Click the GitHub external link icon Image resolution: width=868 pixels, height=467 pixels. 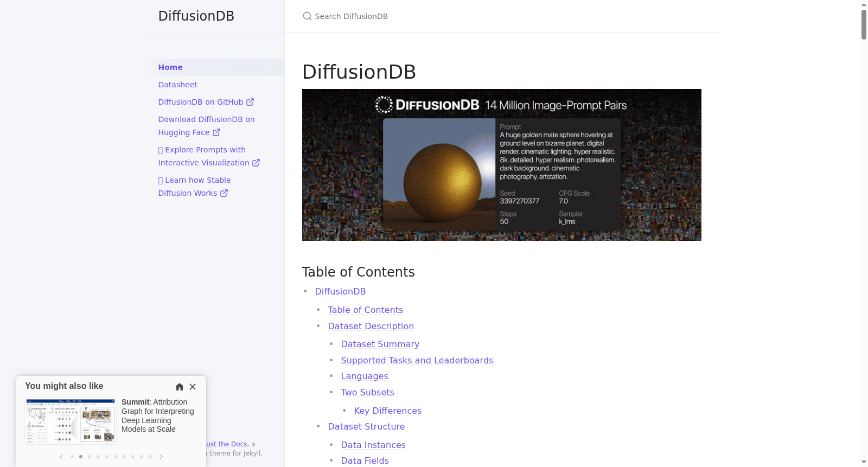[250, 102]
